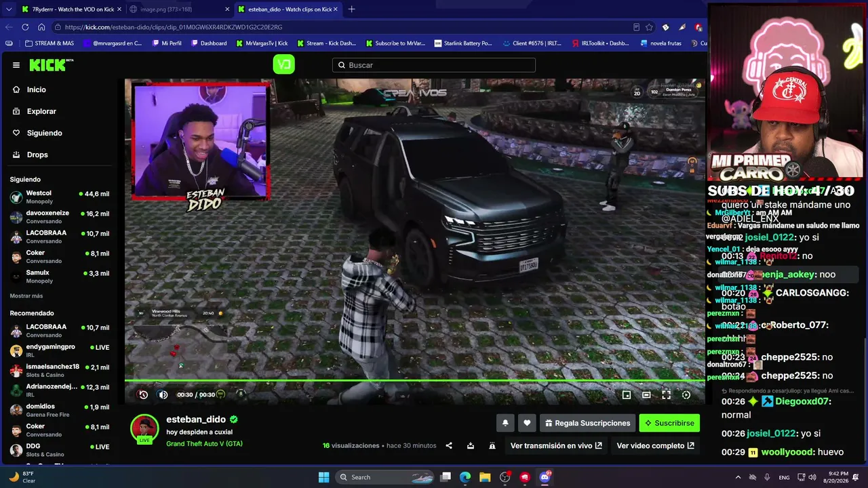This screenshot has width=868, height=488.
Task: Click Ver transmisión en vivo button
Action: (556, 445)
